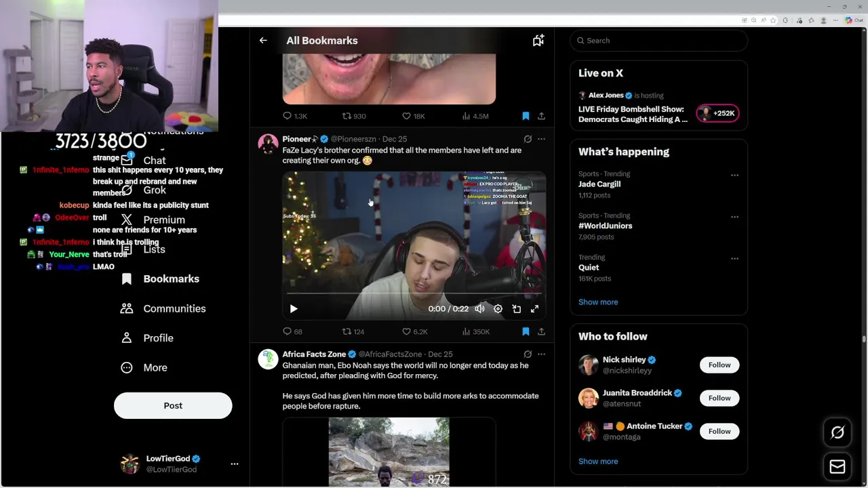The image size is (868, 488).
Task: Open the Ebo Noah post image
Action: click(x=389, y=452)
